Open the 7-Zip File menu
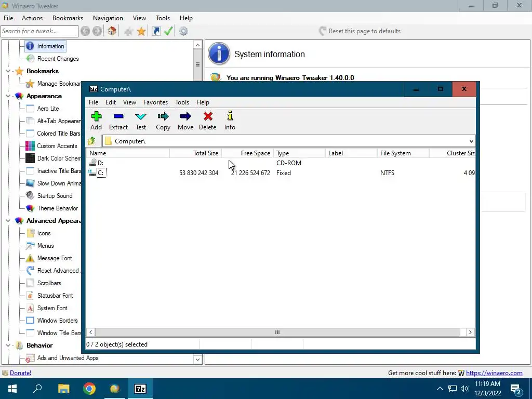The image size is (532, 399). click(94, 102)
